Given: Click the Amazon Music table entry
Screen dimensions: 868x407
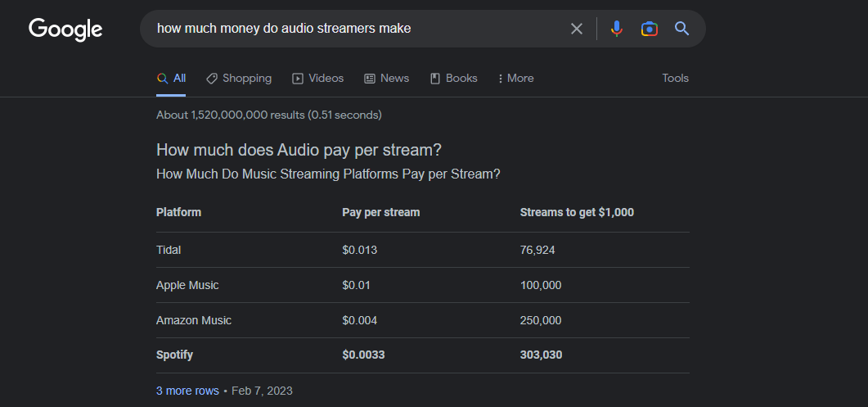Looking at the screenshot, I should point(194,320).
